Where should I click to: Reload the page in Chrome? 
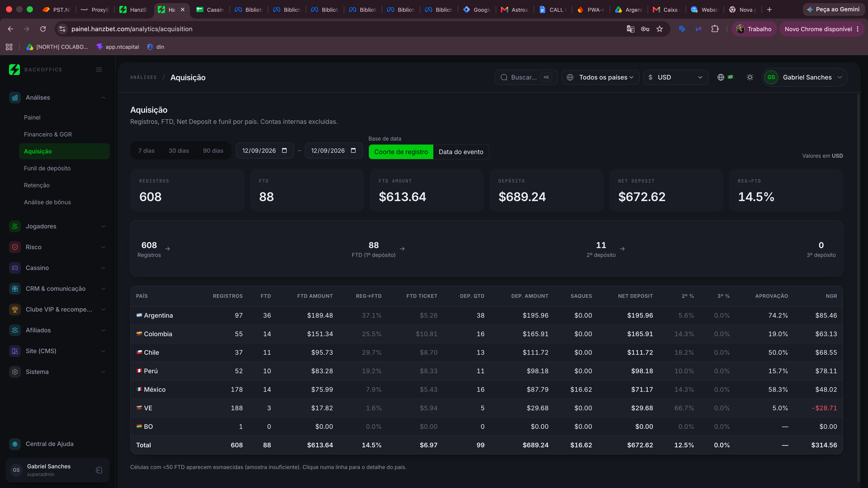pyautogui.click(x=43, y=29)
